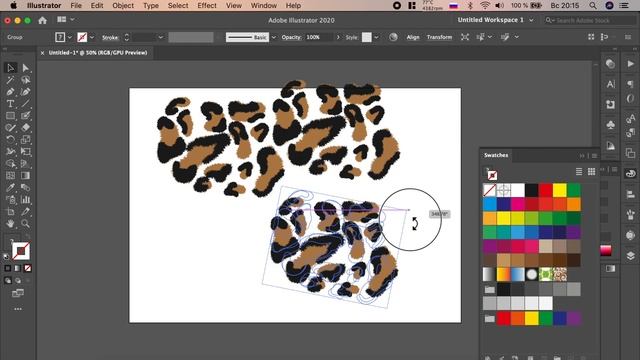Click the default fill and stroke icon
The height and width of the screenshot is (360, 640).
point(6,257)
